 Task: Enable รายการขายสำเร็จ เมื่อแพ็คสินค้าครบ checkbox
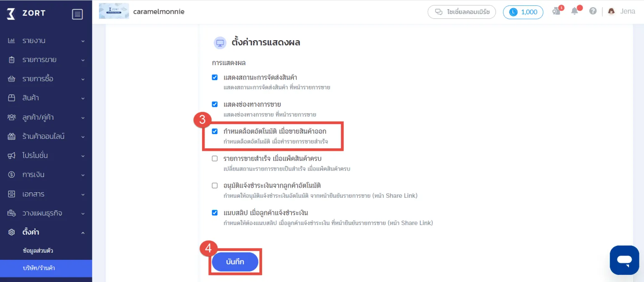[x=215, y=158]
